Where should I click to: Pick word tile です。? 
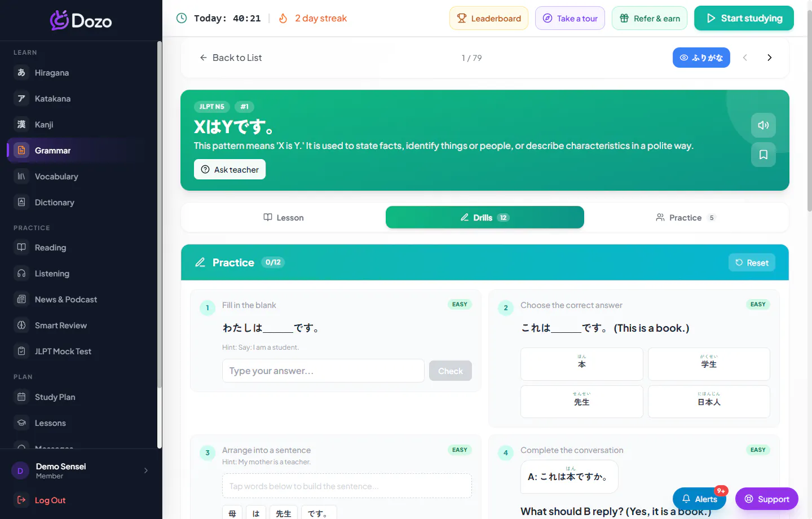click(319, 513)
